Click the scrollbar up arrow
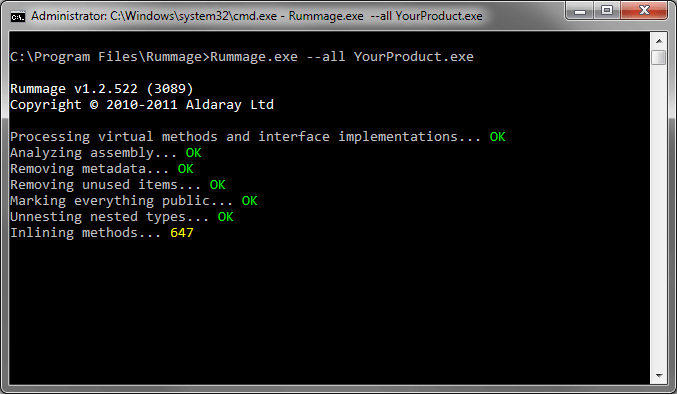 click(x=659, y=41)
